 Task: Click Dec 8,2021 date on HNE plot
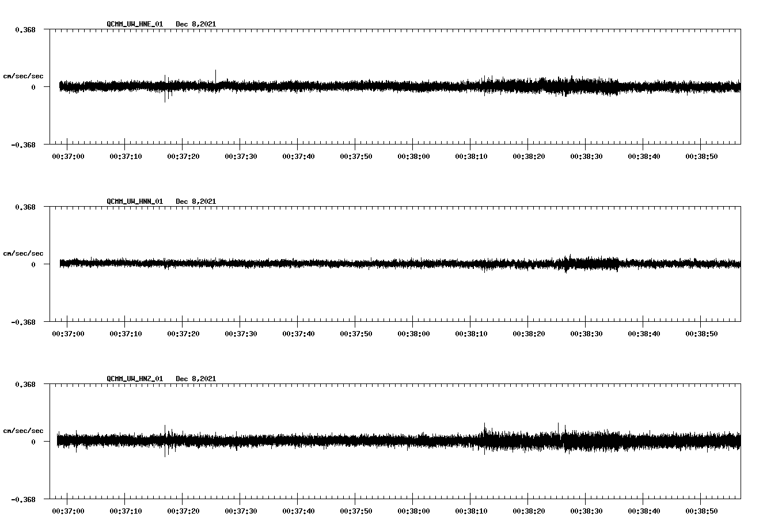point(196,24)
